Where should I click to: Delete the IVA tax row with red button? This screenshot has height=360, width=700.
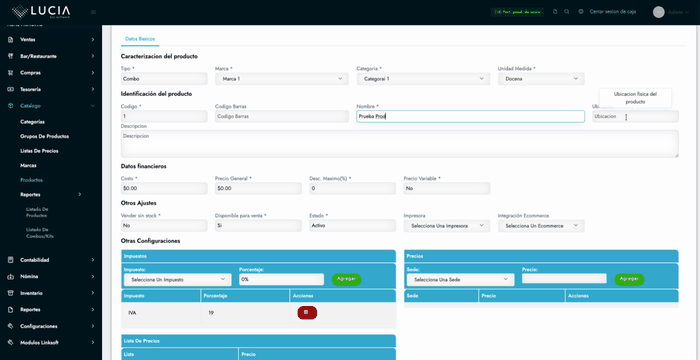click(x=307, y=313)
